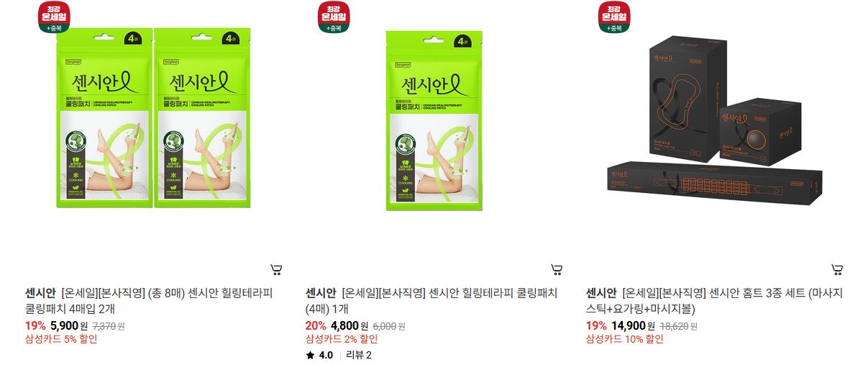Open 홈트 3종 세트 product title link
868x365 pixels.
point(715,300)
